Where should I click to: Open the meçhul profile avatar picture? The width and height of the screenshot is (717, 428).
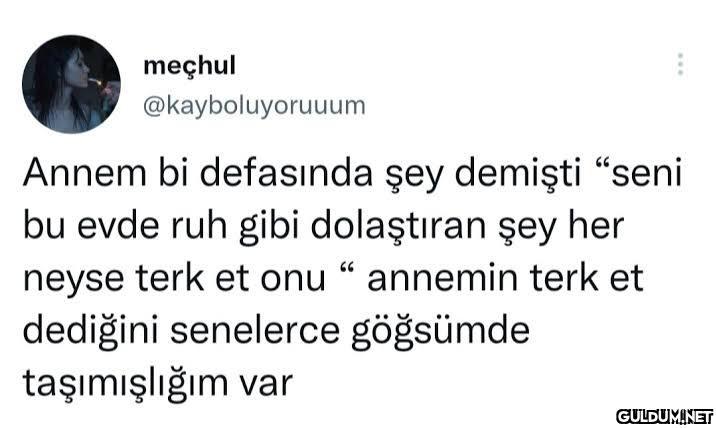click(71, 84)
